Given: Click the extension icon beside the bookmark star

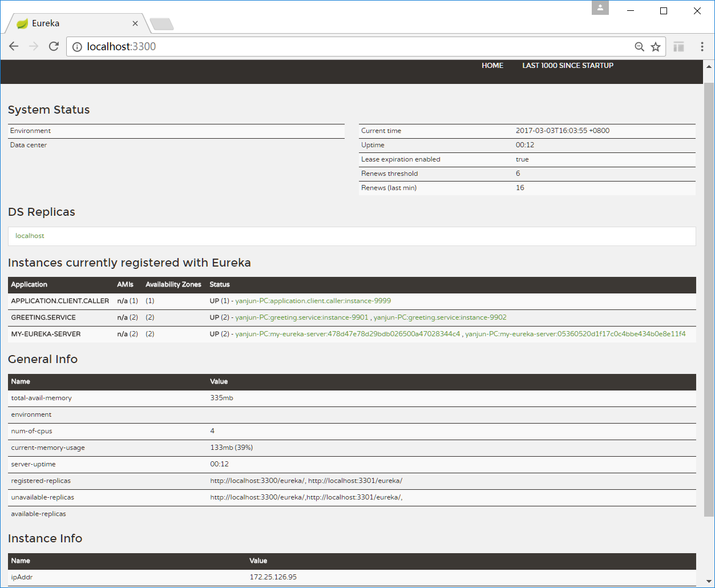Looking at the screenshot, I should tap(678, 47).
